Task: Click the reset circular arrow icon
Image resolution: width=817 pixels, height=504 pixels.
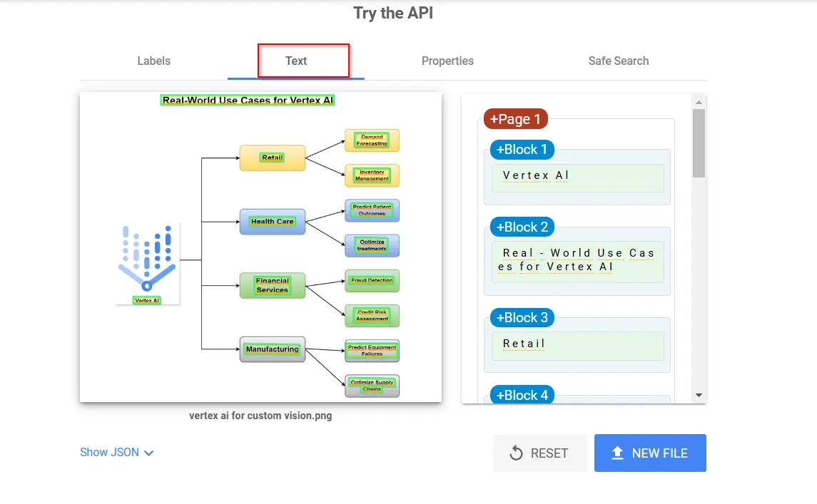Action: (516, 453)
